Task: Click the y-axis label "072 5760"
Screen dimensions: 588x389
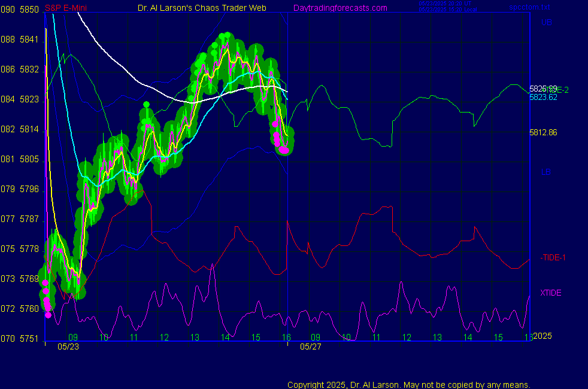Action: tap(20, 309)
